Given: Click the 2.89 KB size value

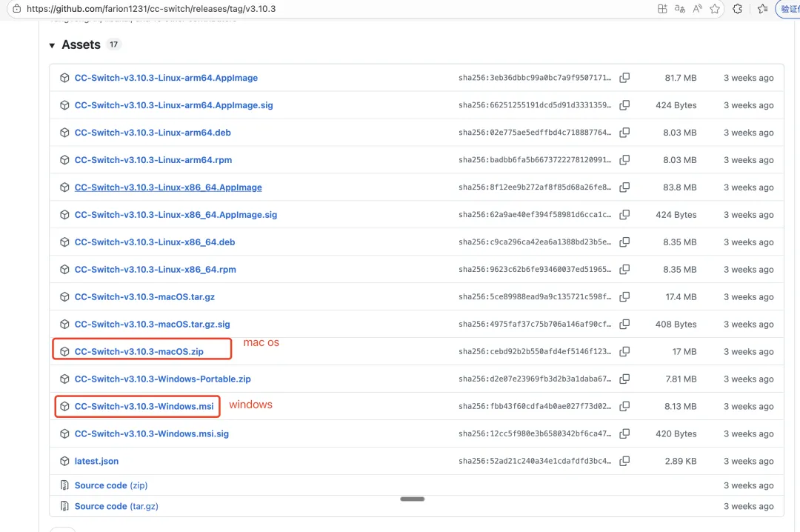Looking at the screenshot, I should click(x=681, y=461).
